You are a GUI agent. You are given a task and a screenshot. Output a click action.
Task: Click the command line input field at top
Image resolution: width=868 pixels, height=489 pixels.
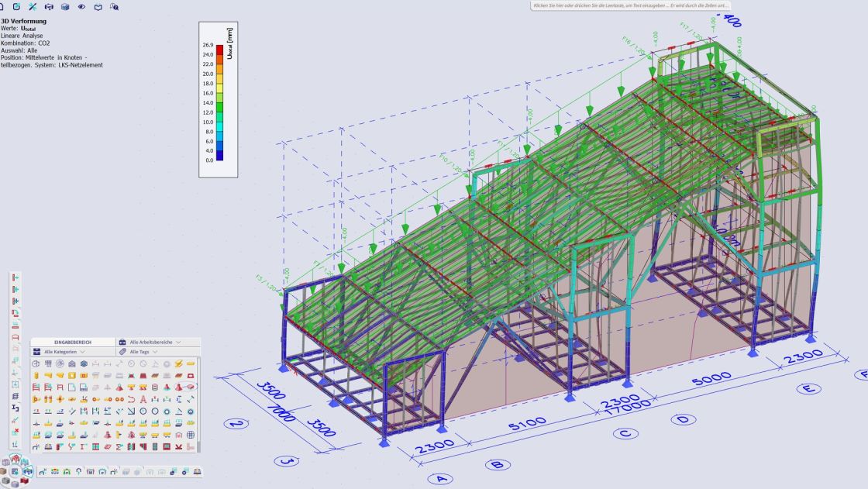[x=631, y=5]
